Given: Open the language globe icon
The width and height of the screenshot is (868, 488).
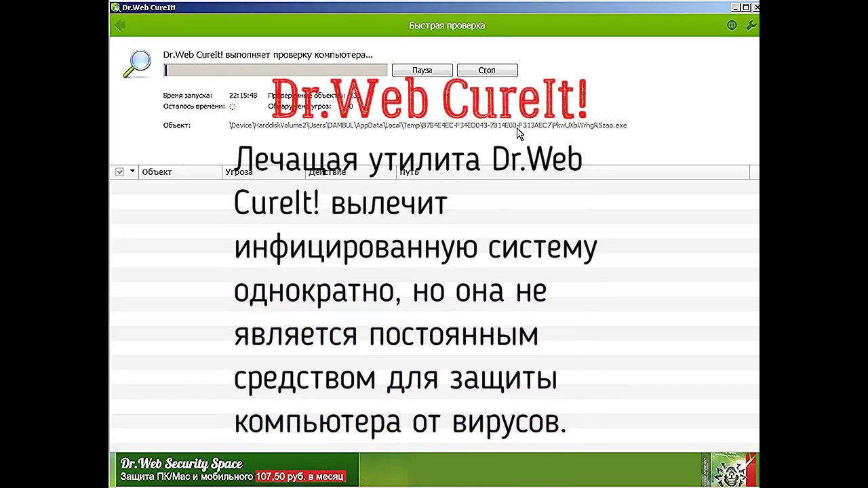Looking at the screenshot, I should (x=732, y=25).
